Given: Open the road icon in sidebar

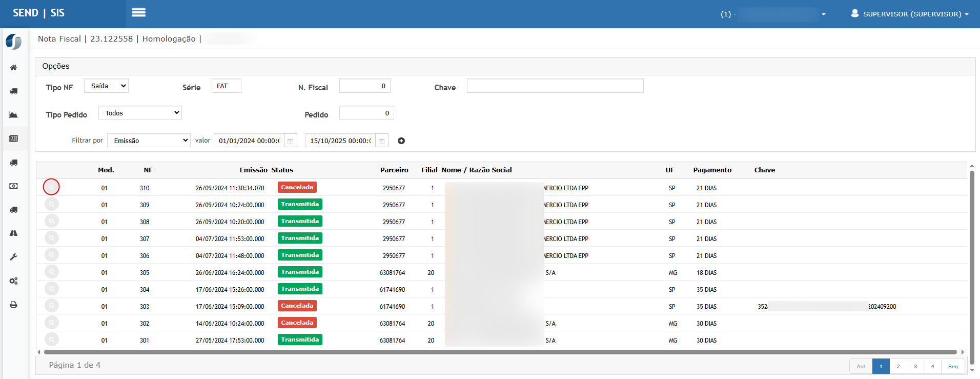Looking at the screenshot, I should pyautogui.click(x=14, y=233).
